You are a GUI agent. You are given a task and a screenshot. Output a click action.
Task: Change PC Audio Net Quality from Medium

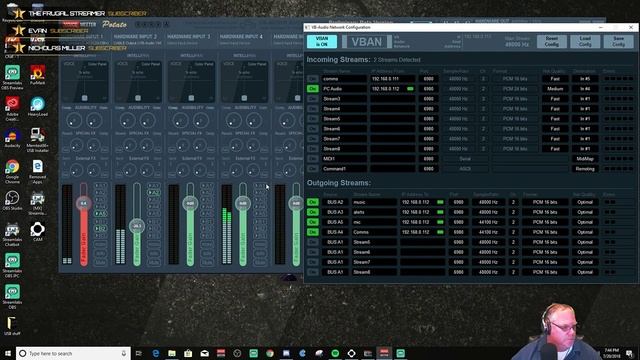[555, 89]
